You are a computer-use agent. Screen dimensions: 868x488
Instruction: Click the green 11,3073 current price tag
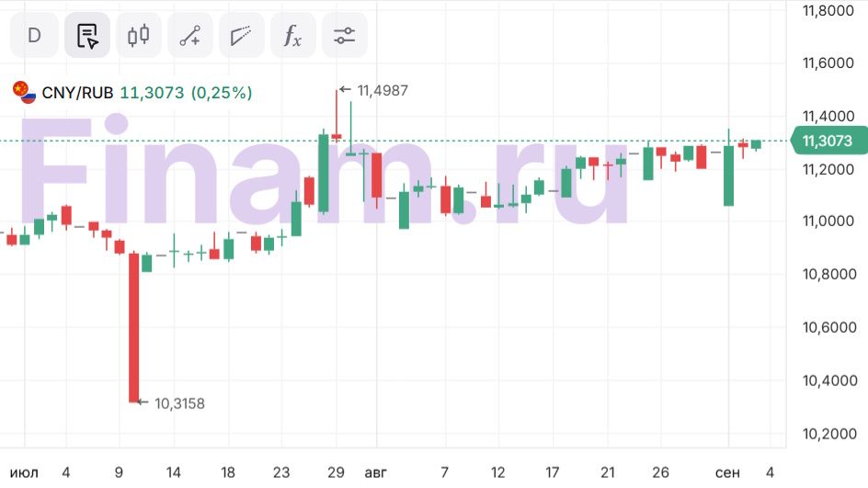(827, 142)
